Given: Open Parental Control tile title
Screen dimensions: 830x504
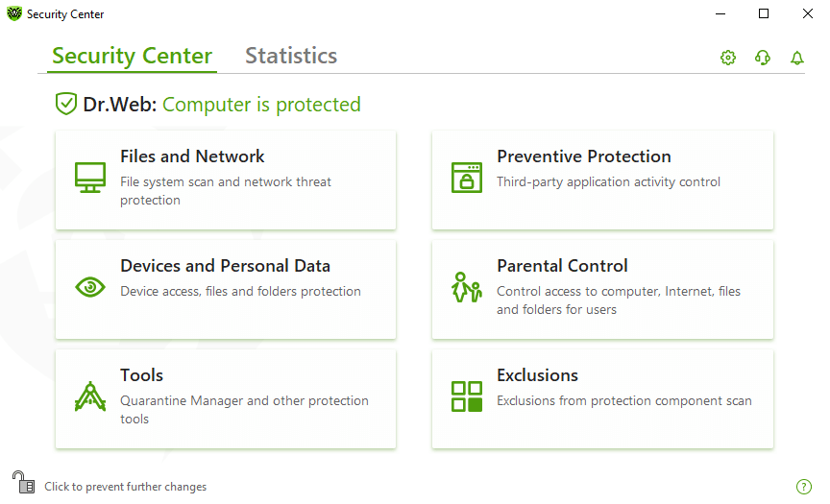Looking at the screenshot, I should (562, 266).
